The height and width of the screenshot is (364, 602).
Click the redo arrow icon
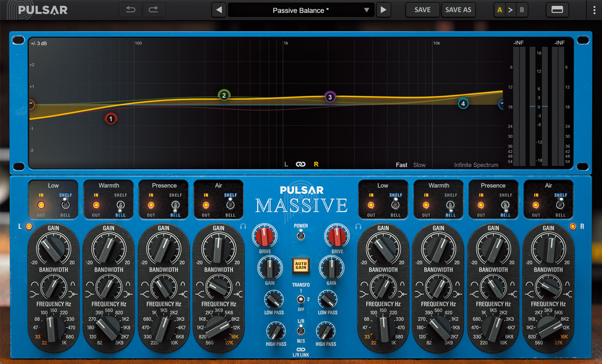pos(154,10)
